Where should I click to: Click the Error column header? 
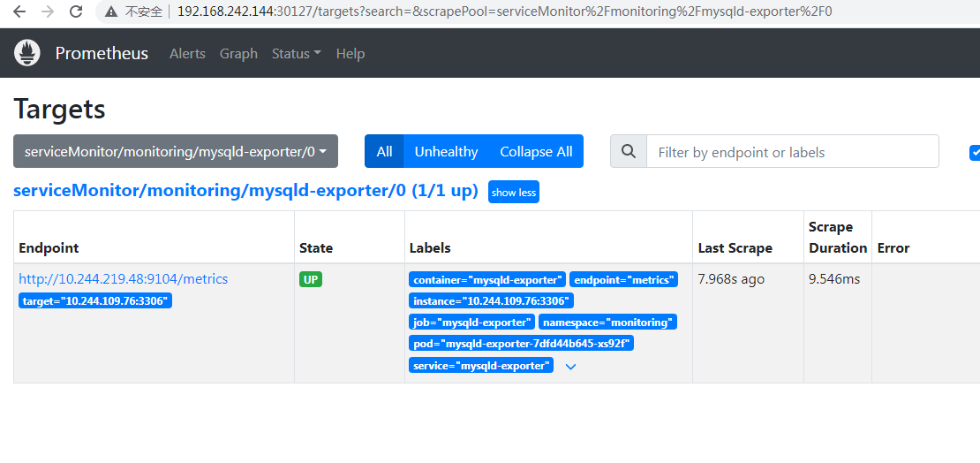(x=893, y=247)
